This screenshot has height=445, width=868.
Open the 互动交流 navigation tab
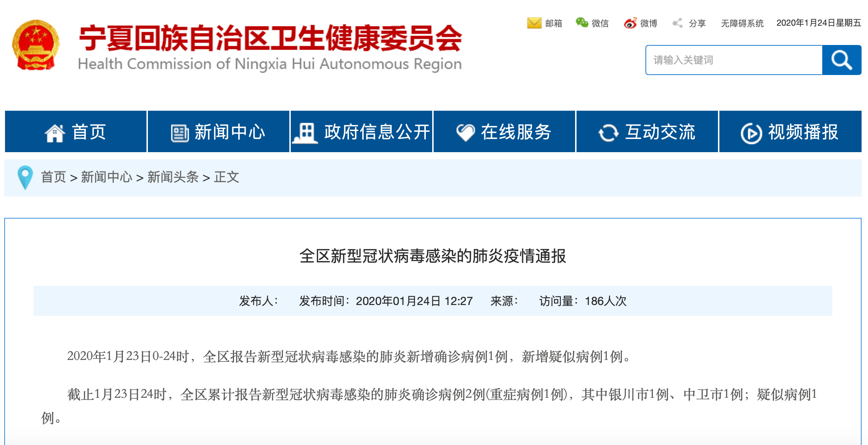(660, 132)
